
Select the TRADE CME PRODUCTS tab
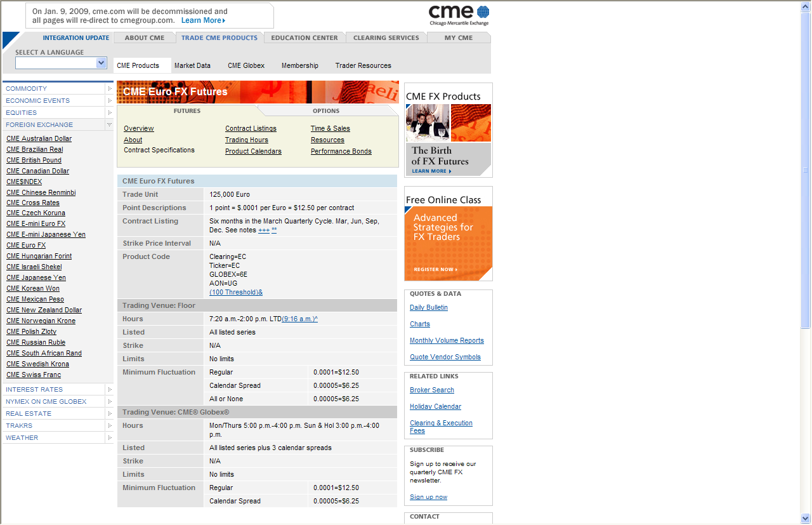pyautogui.click(x=219, y=38)
